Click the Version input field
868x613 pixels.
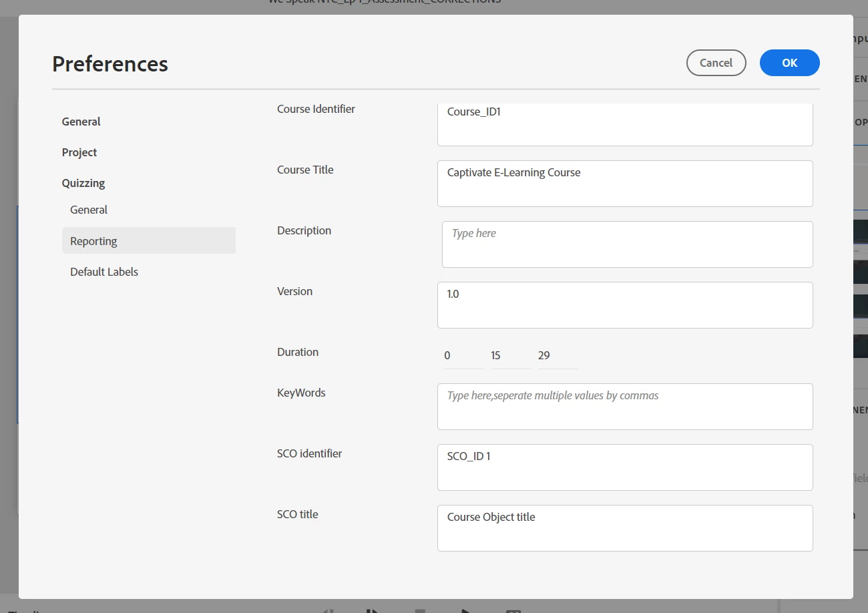[x=624, y=304]
